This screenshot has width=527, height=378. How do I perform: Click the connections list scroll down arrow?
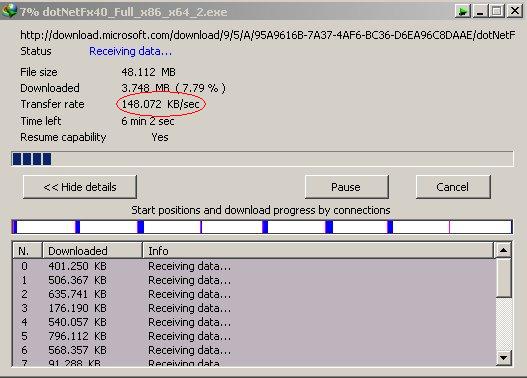(503, 358)
